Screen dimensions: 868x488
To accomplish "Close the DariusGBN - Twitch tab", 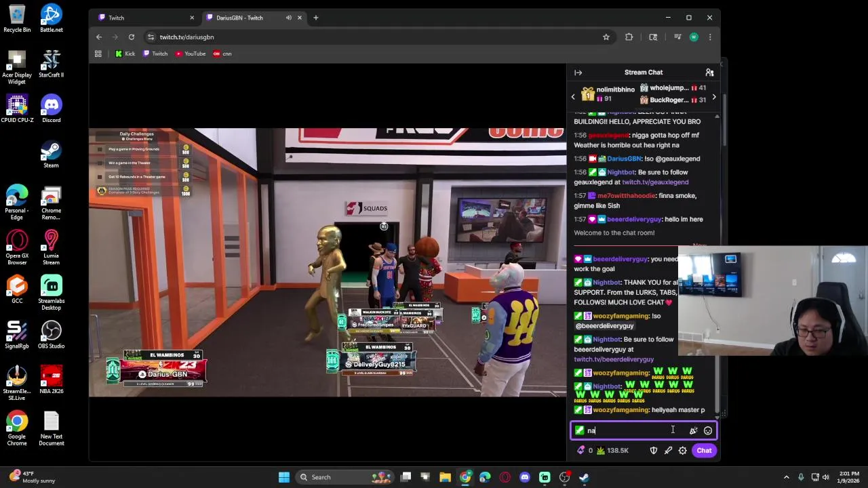I will [299, 18].
